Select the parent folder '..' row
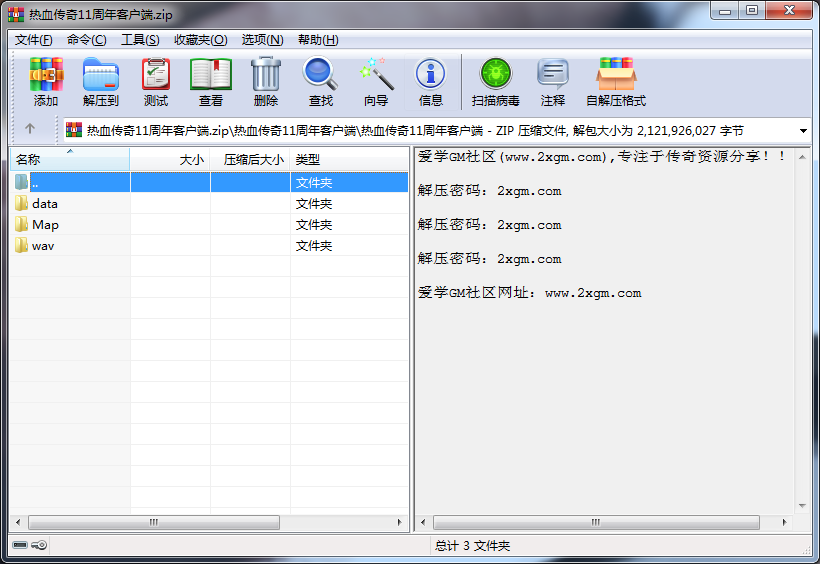The height and width of the screenshot is (564, 820). (209, 182)
